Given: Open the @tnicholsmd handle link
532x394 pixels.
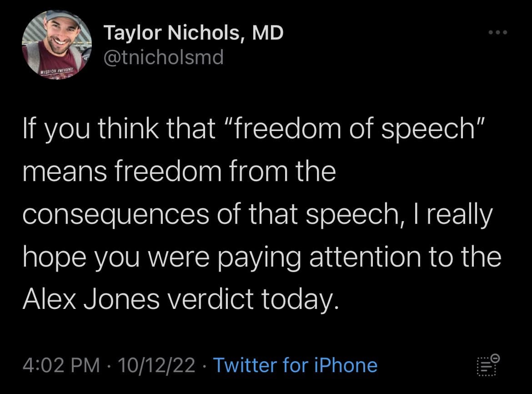Looking at the screenshot, I should point(164,58).
